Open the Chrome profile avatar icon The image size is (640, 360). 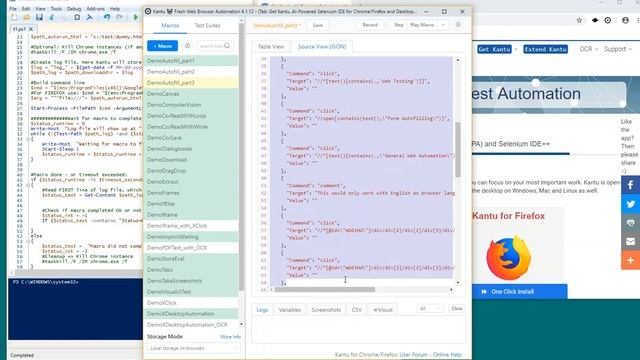(x=625, y=20)
